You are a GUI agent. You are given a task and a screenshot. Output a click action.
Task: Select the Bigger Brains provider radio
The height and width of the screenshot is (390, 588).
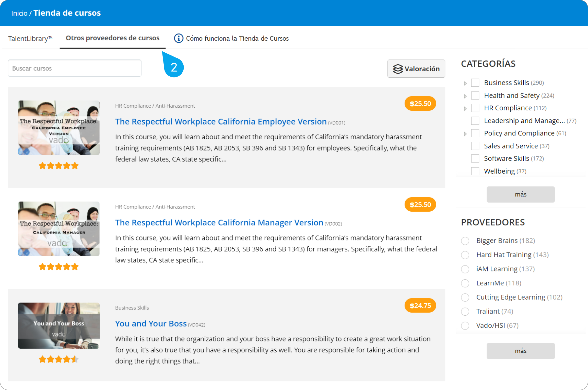coord(465,241)
